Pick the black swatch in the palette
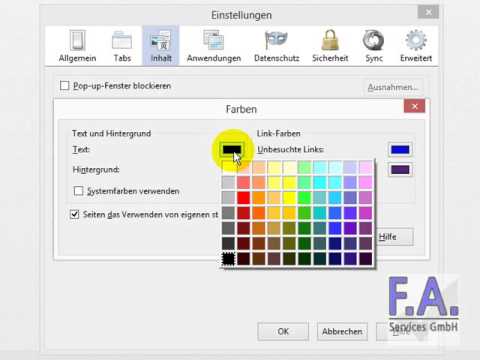Image resolution: width=480 pixels, height=360 pixels. pyautogui.click(x=228, y=259)
